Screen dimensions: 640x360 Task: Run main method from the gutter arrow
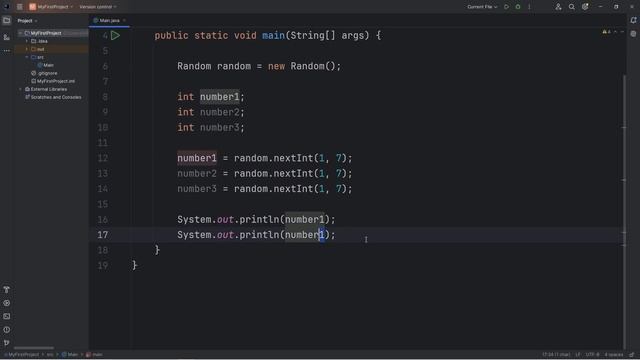116,36
